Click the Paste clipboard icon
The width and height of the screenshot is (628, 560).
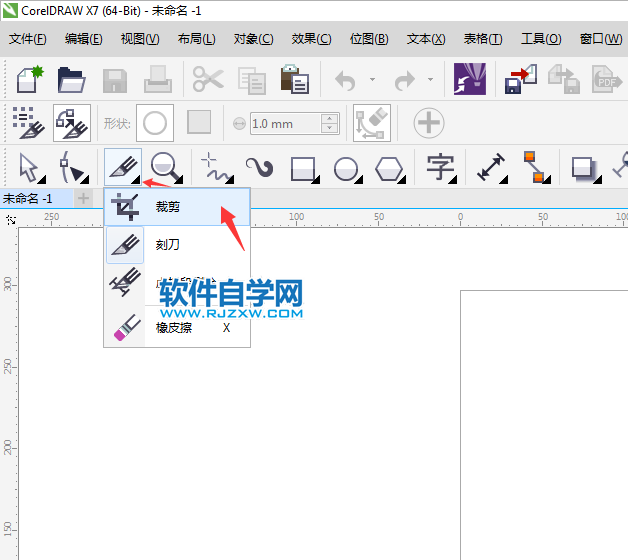294,79
